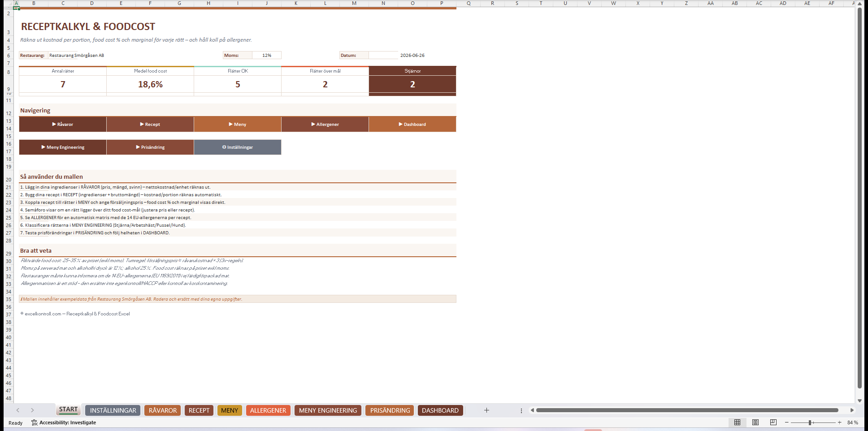Image resolution: width=868 pixels, height=431 pixels.
Task: Open the Råvaror navigation button
Action: (63, 124)
